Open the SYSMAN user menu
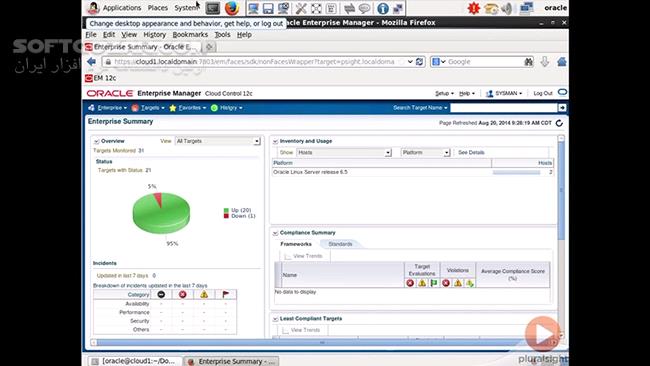This screenshot has width=650, height=366. [504, 94]
